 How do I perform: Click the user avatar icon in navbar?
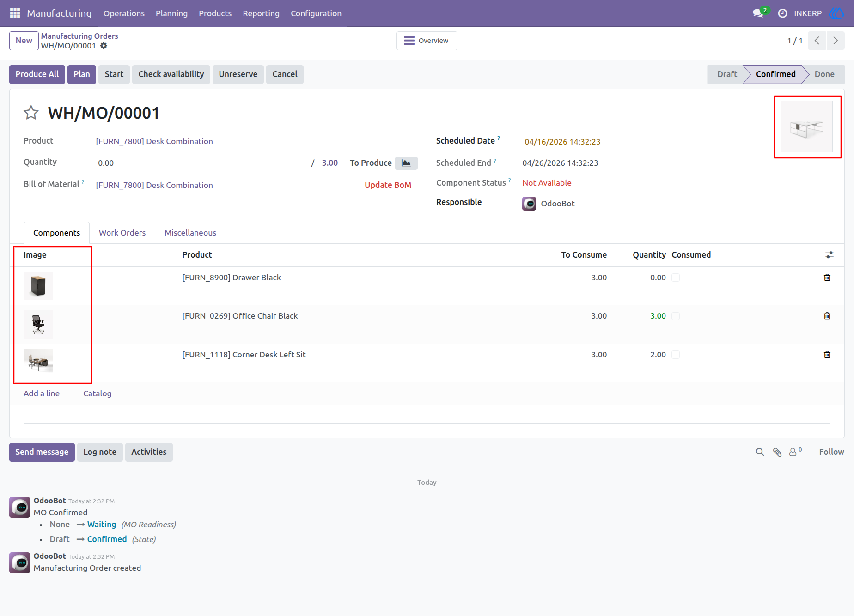tap(836, 13)
